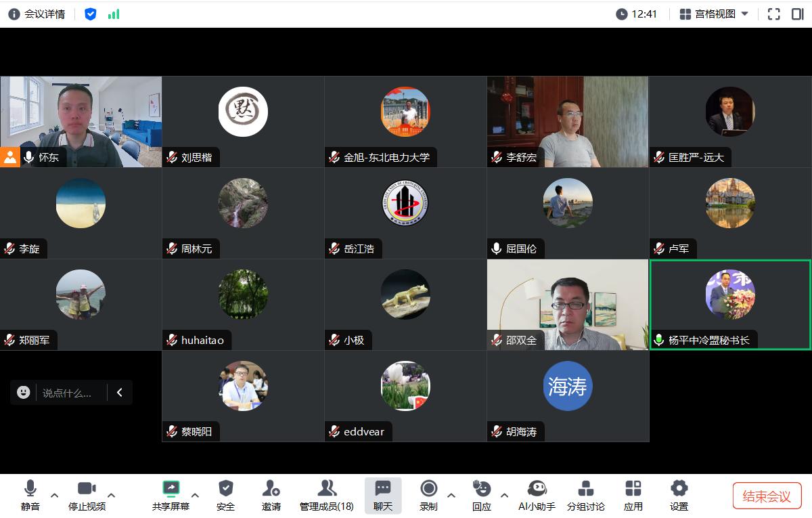The width and height of the screenshot is (812, 518).
Task: Turn off camera via 停止视频
Action: tap(87, 489)
